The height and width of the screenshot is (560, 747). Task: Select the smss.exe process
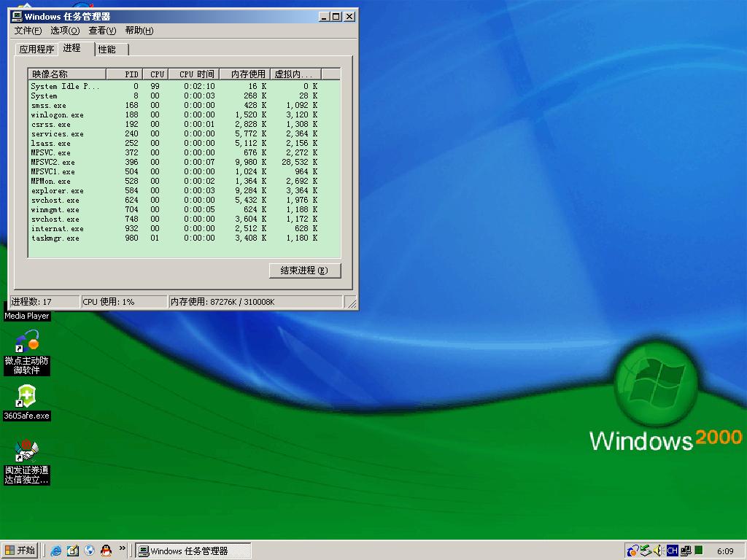(x=184, y=105)
